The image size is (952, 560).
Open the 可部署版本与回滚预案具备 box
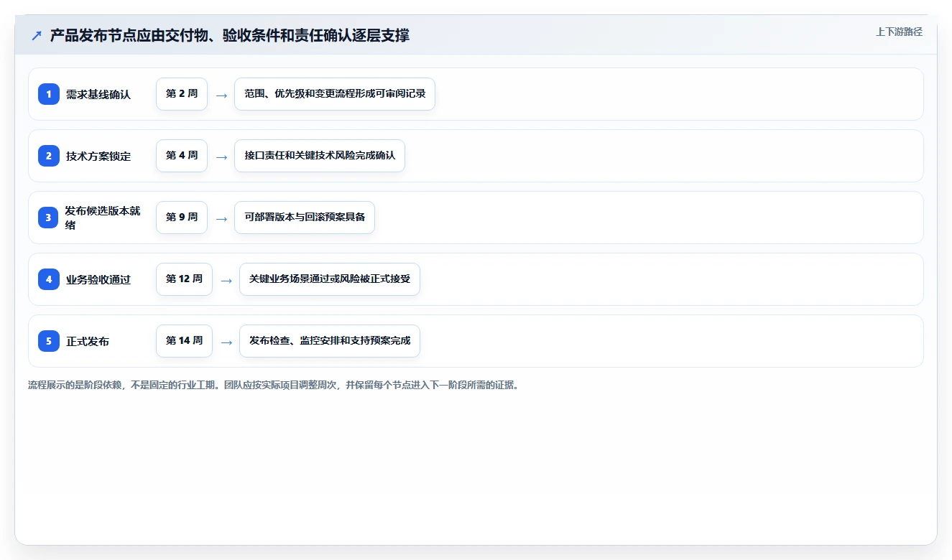coord(305,218)
